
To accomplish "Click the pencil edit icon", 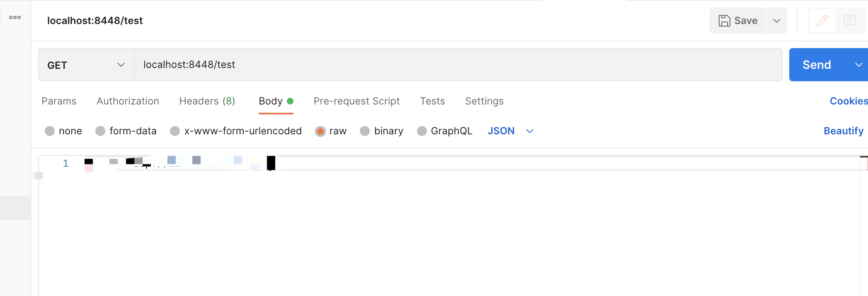I will pyautogui.click(x=822, y=21).
